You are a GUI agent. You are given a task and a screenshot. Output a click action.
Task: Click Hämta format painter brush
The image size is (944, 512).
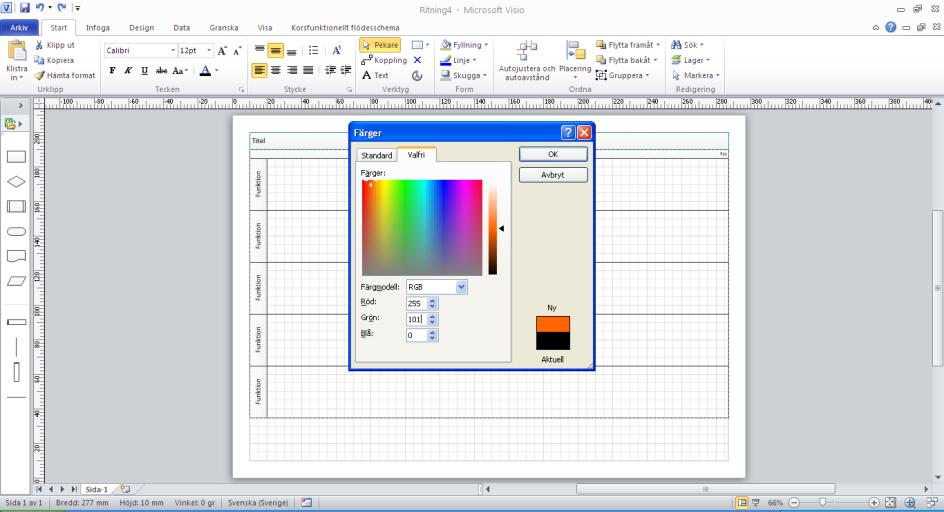pyautogui.click(x=40, y=75)
